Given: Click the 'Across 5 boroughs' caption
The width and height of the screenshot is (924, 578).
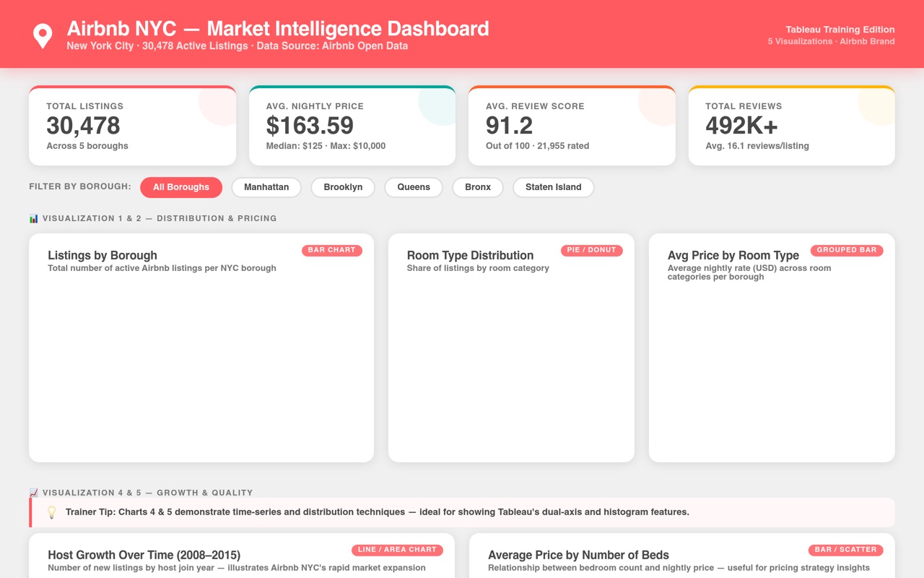Looking at the screenshot, I should (x=87, y=146).
